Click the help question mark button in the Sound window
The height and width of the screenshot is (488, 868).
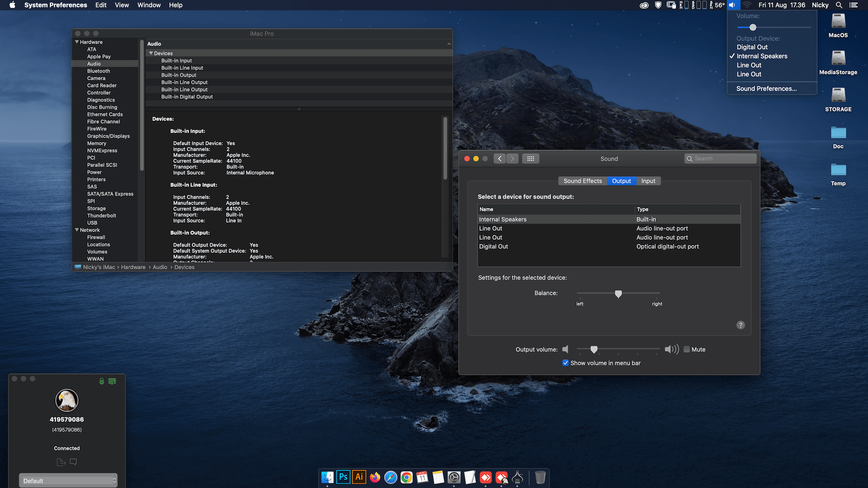[741, 325]
